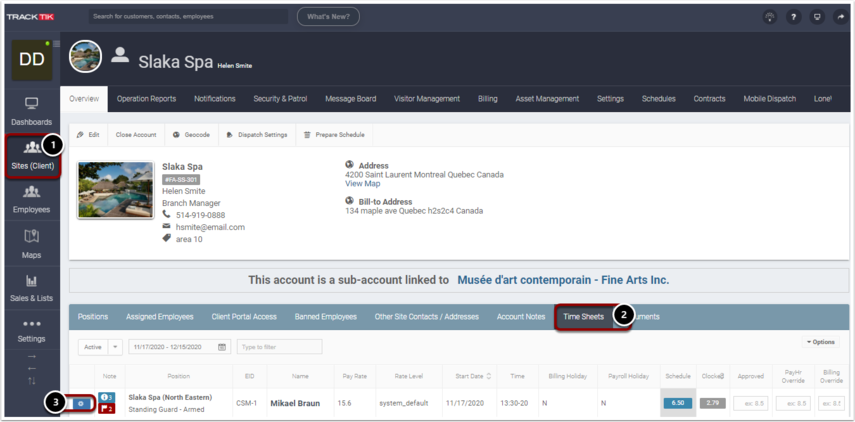
Task: Click the person icon beside Slaka Spa title
Action: (120, 55)
